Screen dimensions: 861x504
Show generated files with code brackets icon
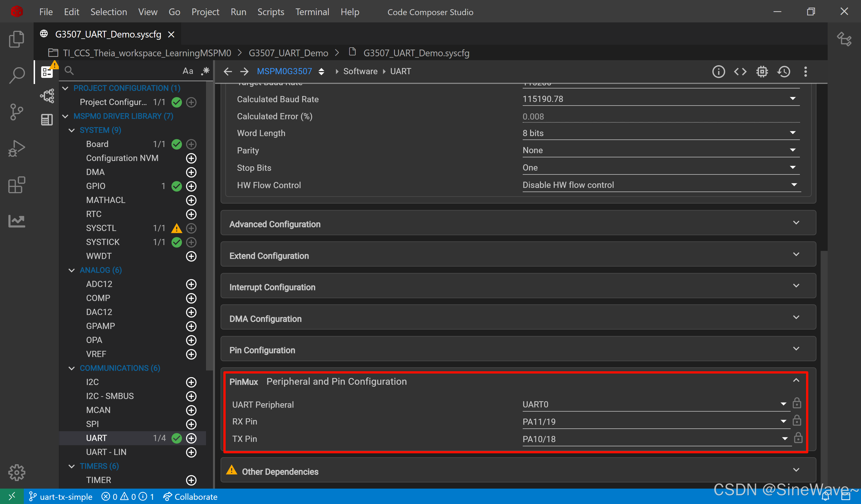[x=740, y=71]
